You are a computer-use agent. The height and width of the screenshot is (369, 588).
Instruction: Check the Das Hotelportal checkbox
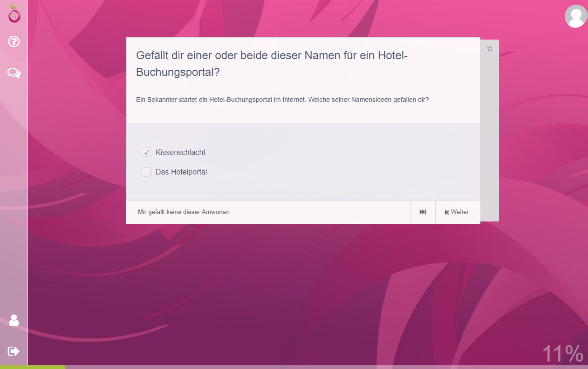pos(146,172)
